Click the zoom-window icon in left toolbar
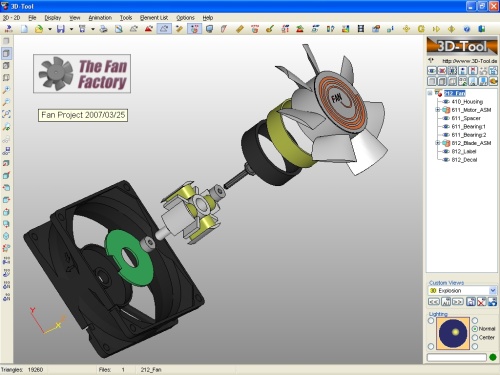 pos(6,114)
